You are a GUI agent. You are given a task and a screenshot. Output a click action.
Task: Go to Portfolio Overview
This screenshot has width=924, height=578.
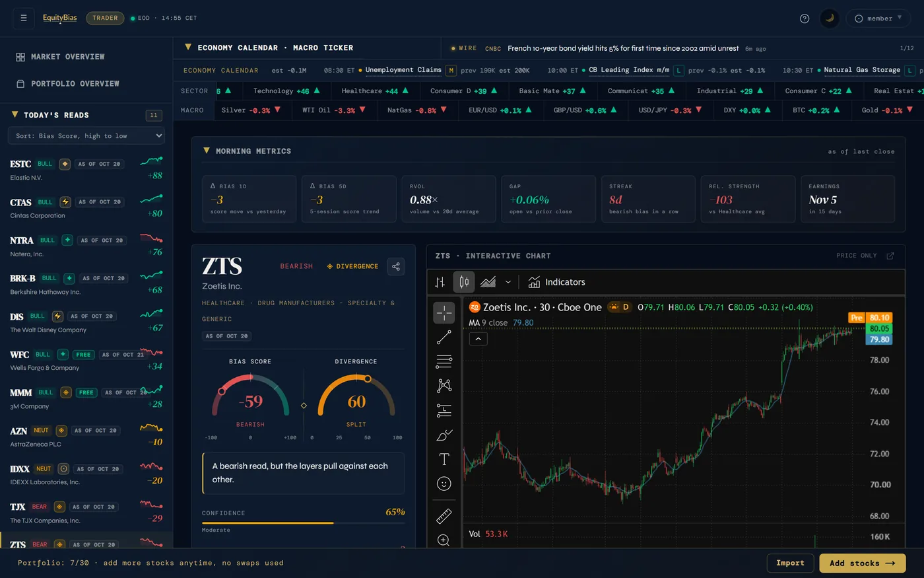point(68,84)
